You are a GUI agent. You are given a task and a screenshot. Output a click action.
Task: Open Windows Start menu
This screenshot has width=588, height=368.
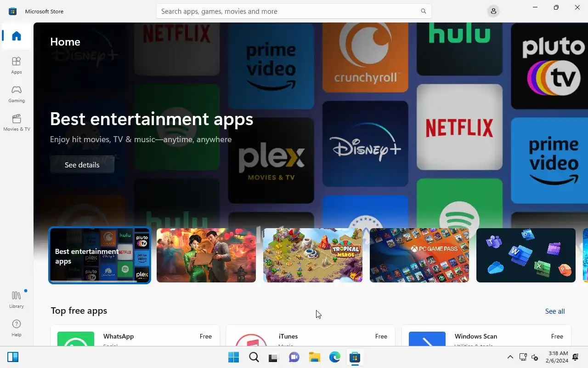[x=233, y=357]
